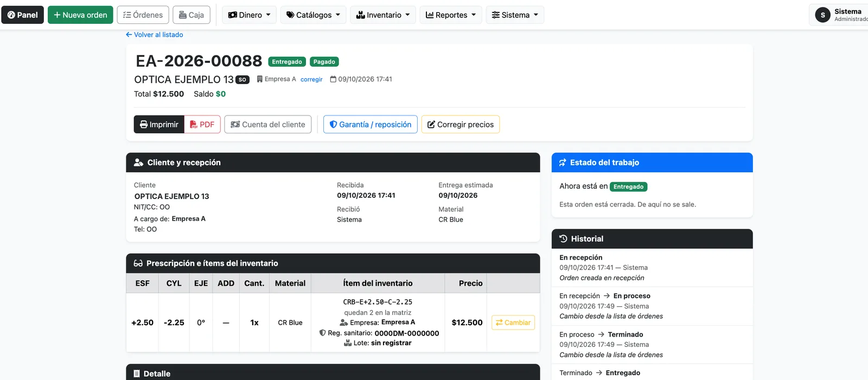The height and width of the screenshot is (380, 868).
Task: Click the En proceso → Terminado history entry
Action: coord(652,345)
